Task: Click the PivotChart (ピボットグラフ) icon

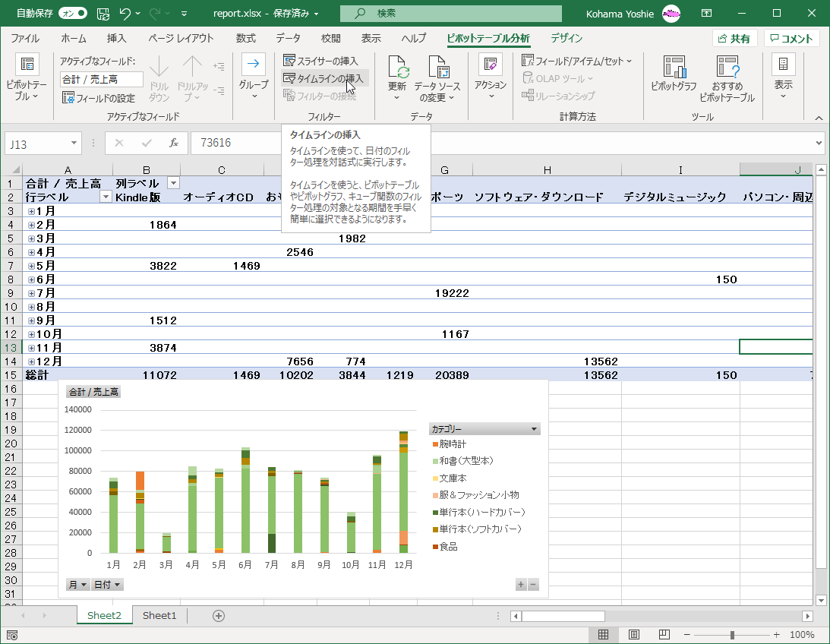Action: [x=674, y=68]
